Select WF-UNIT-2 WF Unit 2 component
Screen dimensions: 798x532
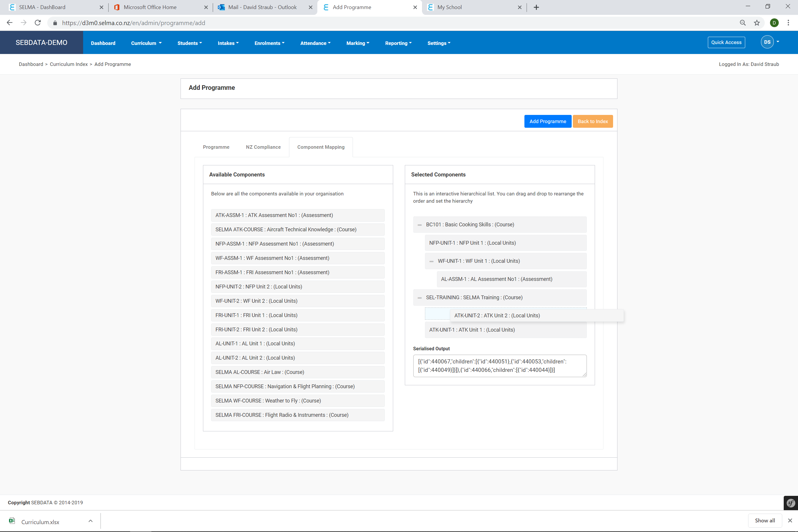(297, 301)
